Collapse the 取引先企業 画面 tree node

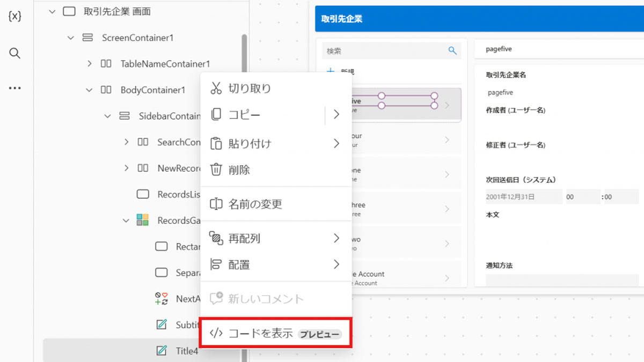[x=52, y=11]
